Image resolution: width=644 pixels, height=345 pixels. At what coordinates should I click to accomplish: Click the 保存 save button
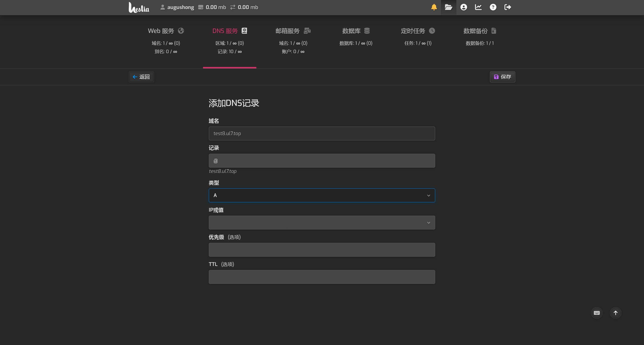coord(502,77)
